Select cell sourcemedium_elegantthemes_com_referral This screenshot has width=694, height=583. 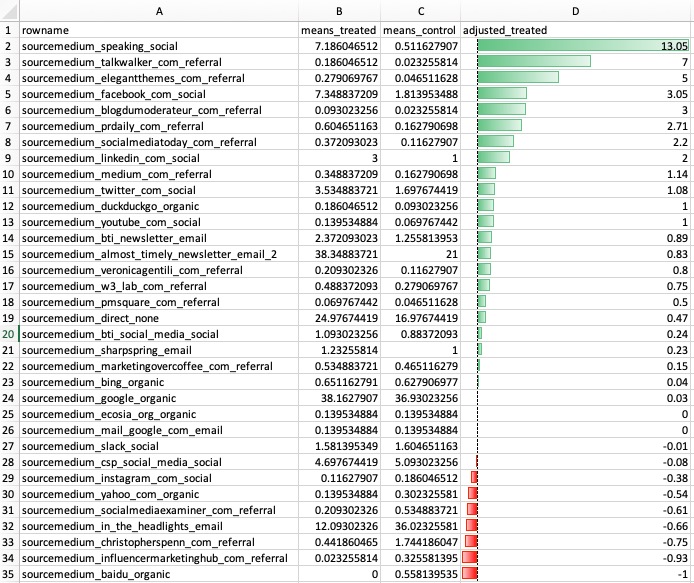(x=159, y=78)
